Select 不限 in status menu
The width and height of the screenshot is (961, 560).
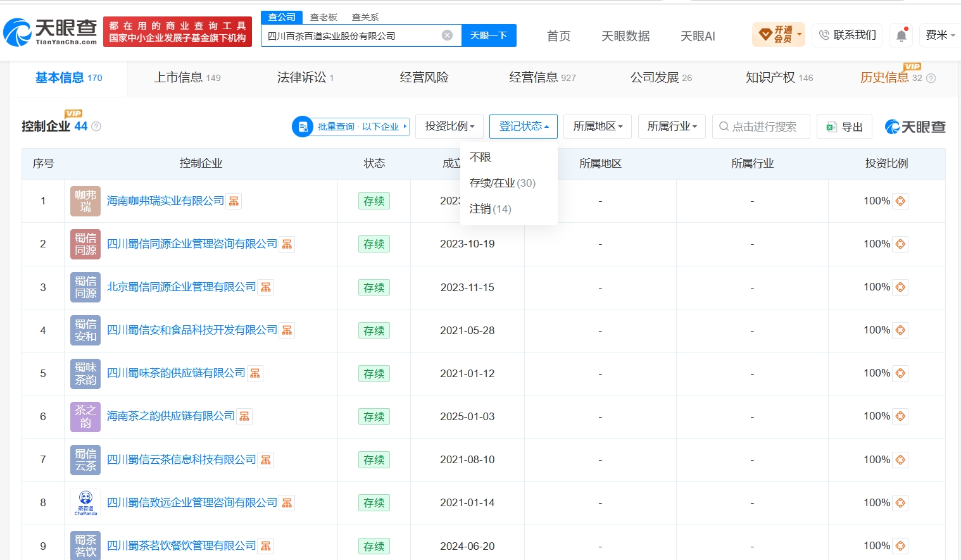(481, 157)
